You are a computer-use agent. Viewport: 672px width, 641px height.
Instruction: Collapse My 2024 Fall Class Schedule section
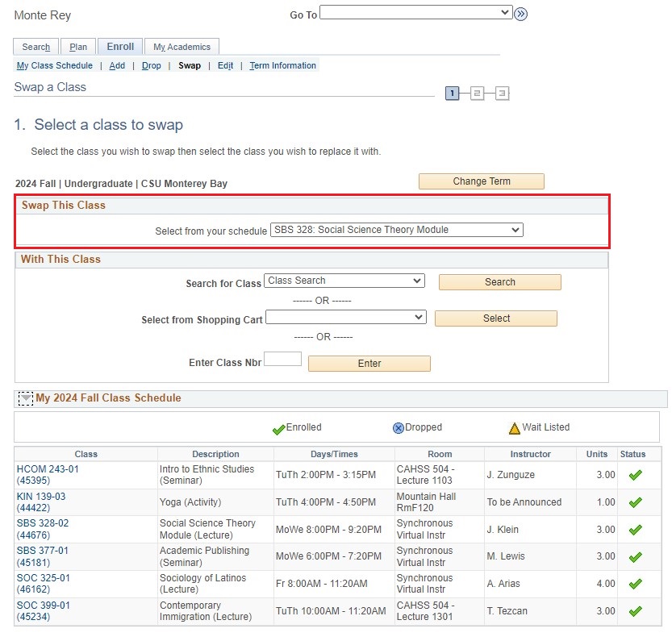tap(26, 398)
